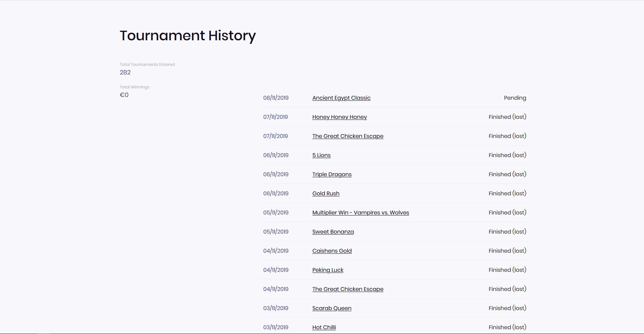Click the Finished (lost) status for 5 Lions

(507, 155)
